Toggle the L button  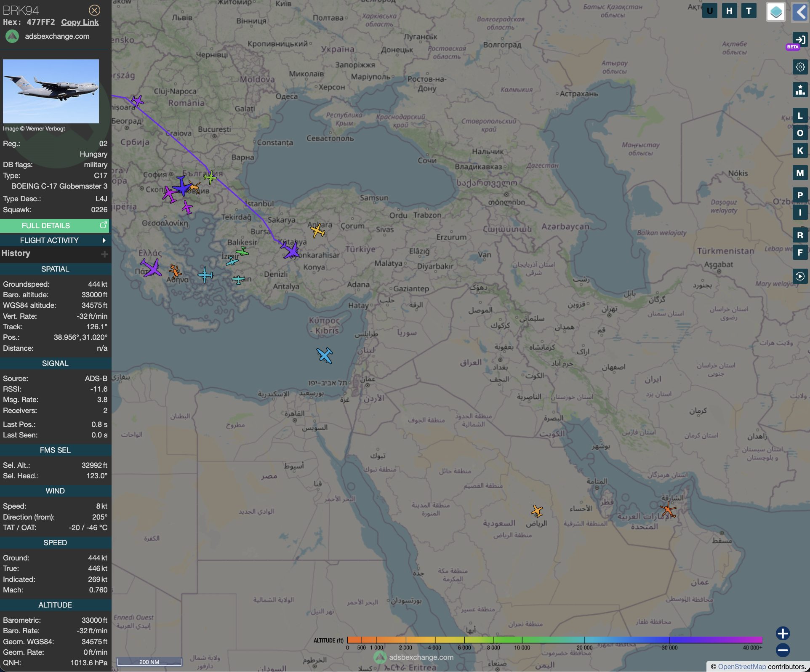point(800,116)
